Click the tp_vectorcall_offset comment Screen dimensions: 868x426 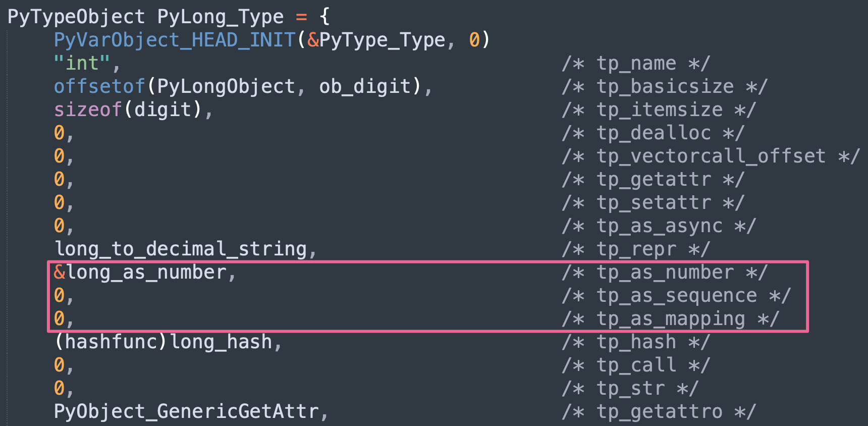711,156
